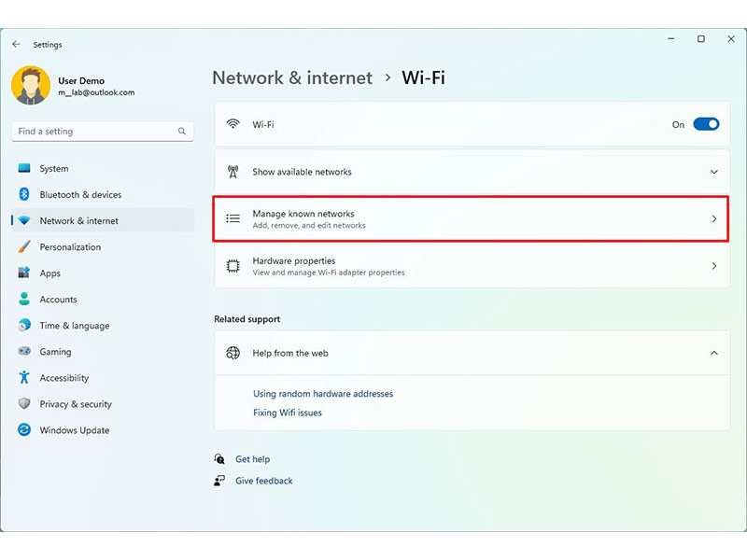Open Time & language settings
This screenshot has height=560, width=747.
(103, 325)
